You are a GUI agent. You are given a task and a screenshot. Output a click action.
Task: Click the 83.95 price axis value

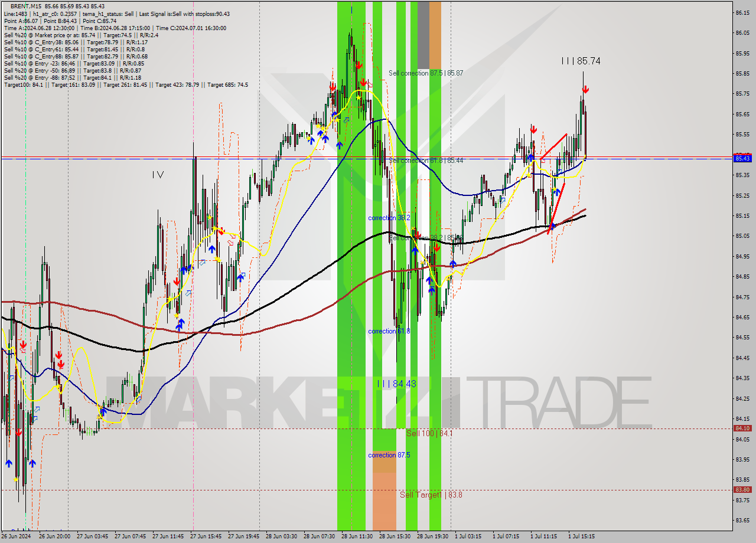pos(742,459)
